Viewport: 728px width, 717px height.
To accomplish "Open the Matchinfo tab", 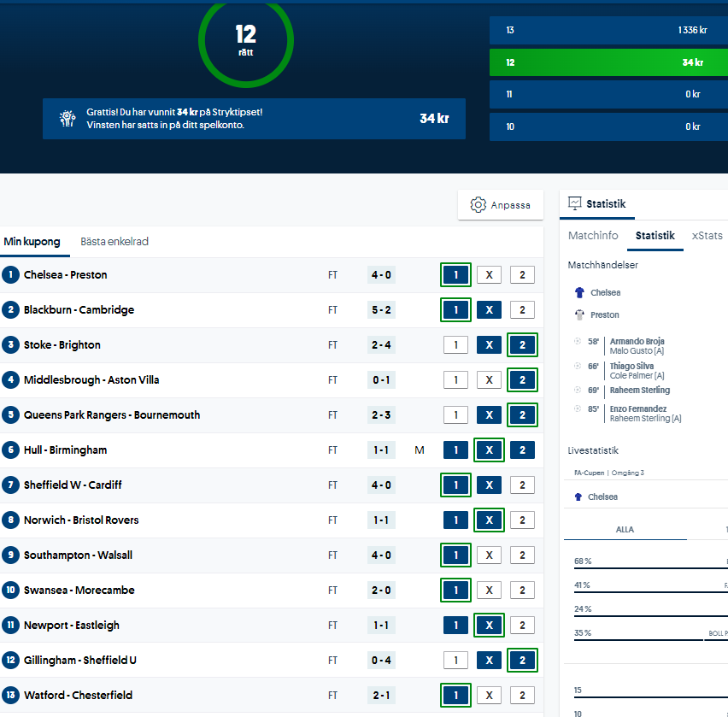I will (593, 236).
